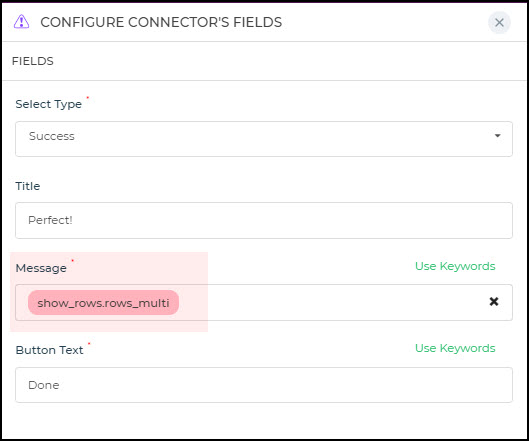Click the purple warning triangle icon
The image size is (529, 441).
coord(21,22)
